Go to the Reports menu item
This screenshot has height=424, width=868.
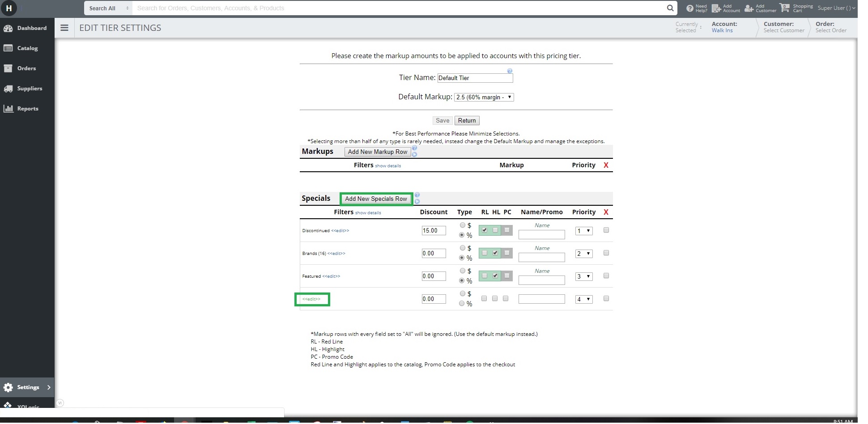pos(28,109)
